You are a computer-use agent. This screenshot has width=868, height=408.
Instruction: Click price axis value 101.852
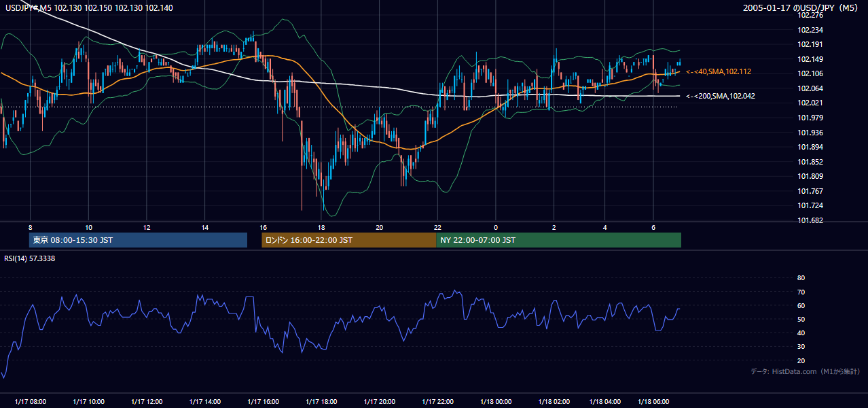click(x=810, y=162)
